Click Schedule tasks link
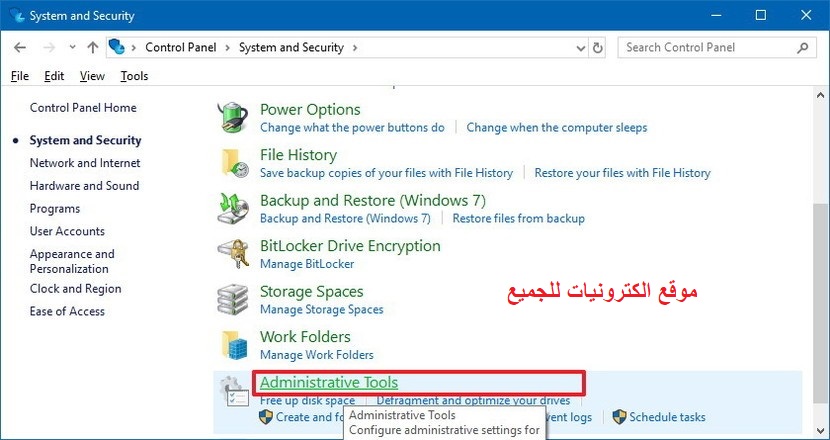Viewport: 830px width, 440px height. [x=667, y=417]
